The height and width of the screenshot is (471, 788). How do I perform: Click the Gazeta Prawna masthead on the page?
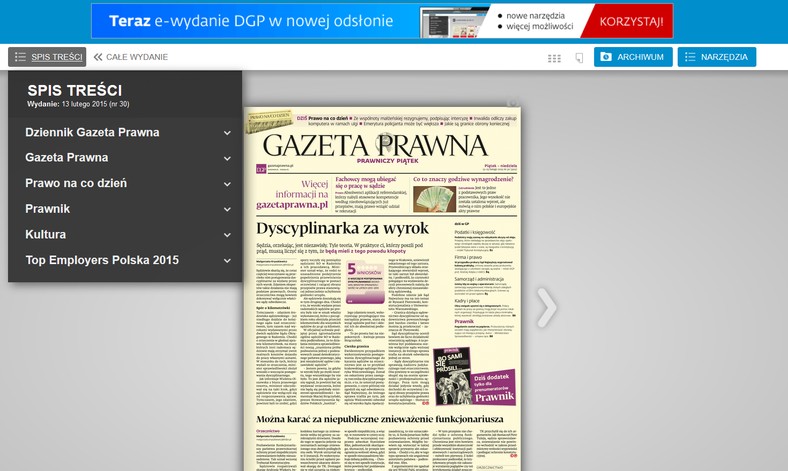(x=375, y=145)
